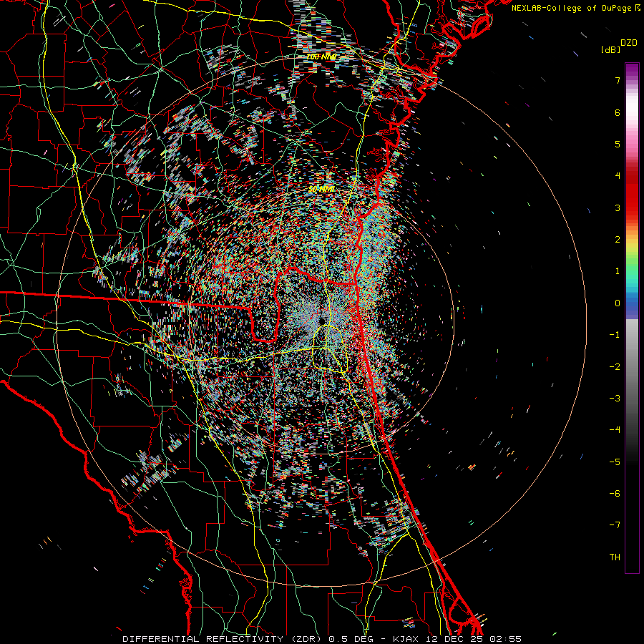Click the NEXLAB-College of DuPage title text
644x644 pixels.
pyautogui.click(x=576, y=8)
